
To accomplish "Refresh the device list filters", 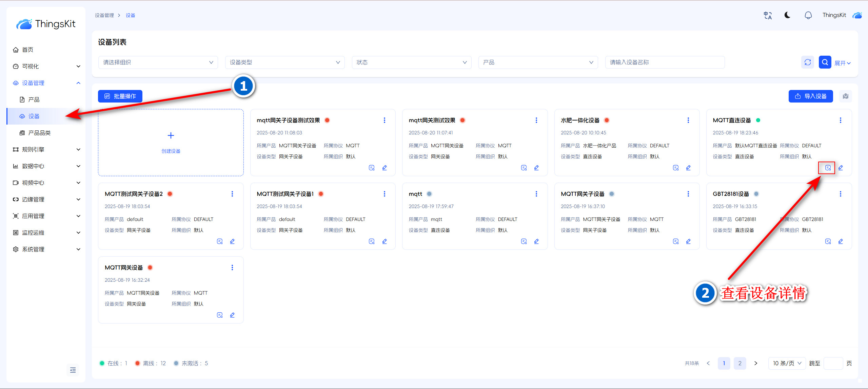I will point(808,62).
